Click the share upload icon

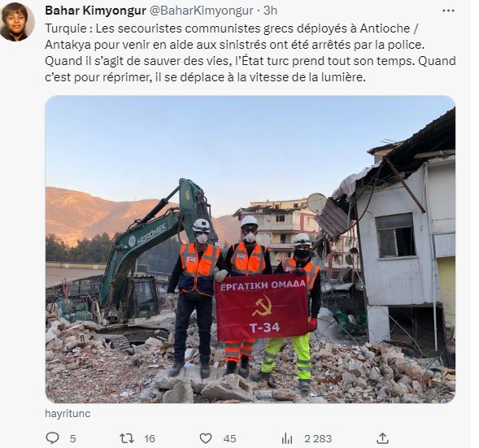382,438
